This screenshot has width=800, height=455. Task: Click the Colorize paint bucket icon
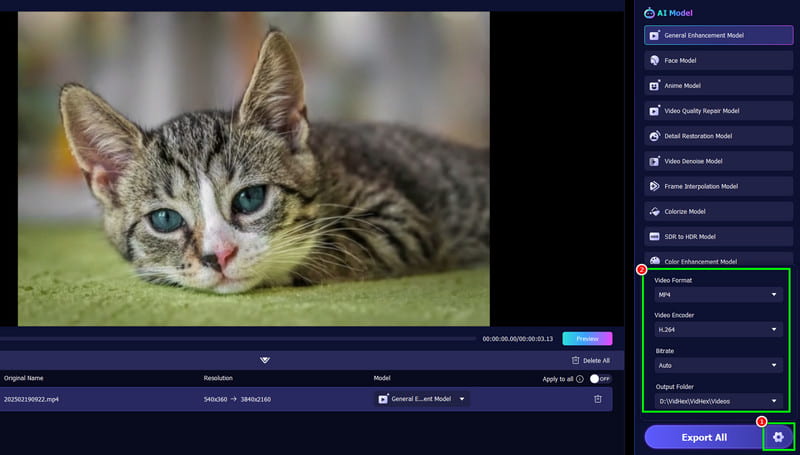coord(654,211)
